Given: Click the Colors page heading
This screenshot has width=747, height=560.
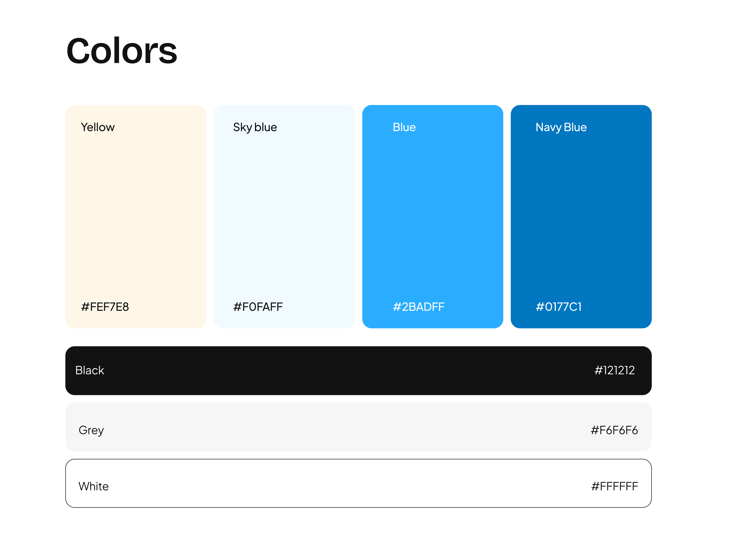Looking at the screenshot, I should [122, 51].
